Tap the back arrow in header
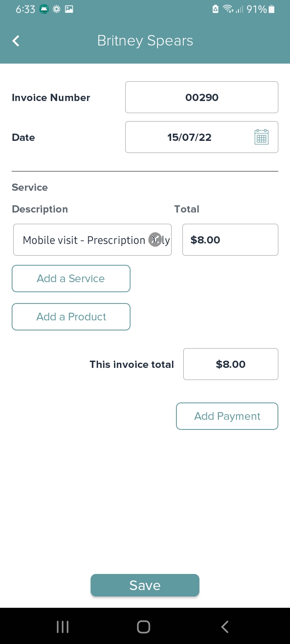290x644 pixels. pos(16,41)
